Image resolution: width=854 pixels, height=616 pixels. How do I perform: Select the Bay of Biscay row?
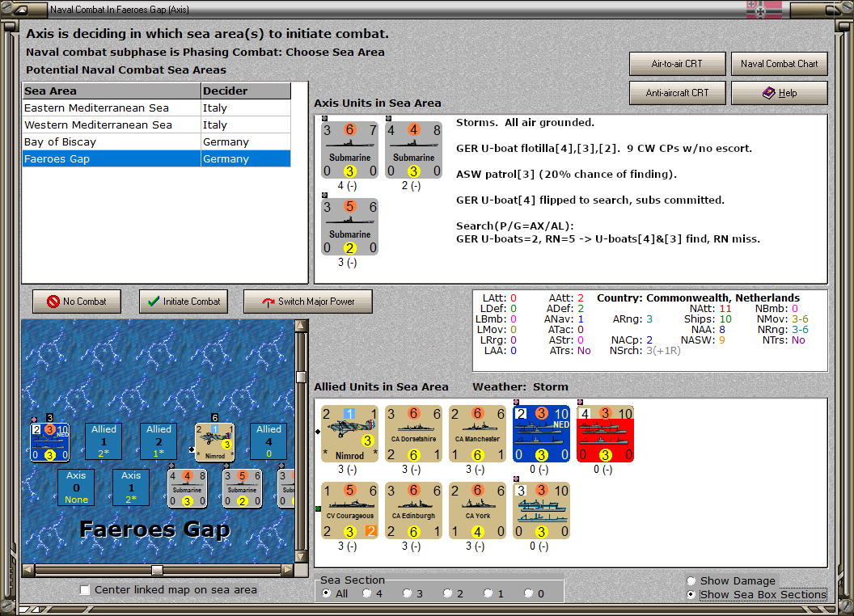[157, 141]
